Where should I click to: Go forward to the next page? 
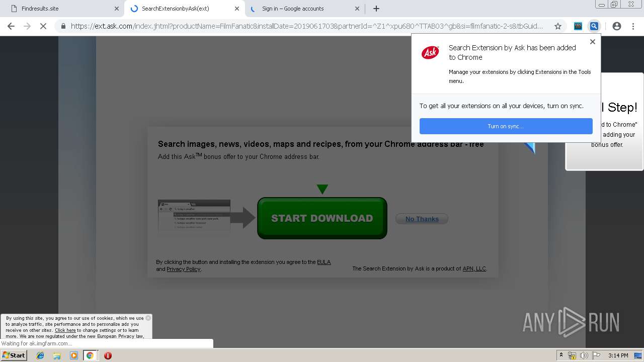coord(27,26)
